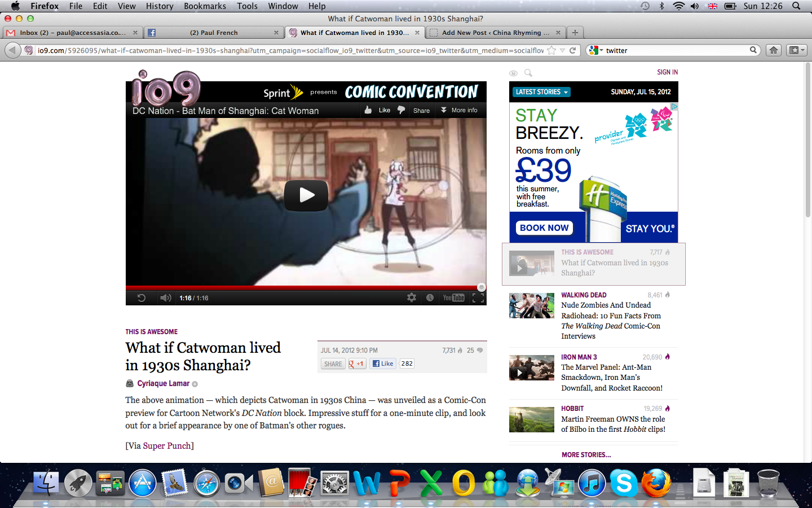The width and height of the screenshot is (812, 508).
Task: Click the Book Now ad button
Action: 544,228
